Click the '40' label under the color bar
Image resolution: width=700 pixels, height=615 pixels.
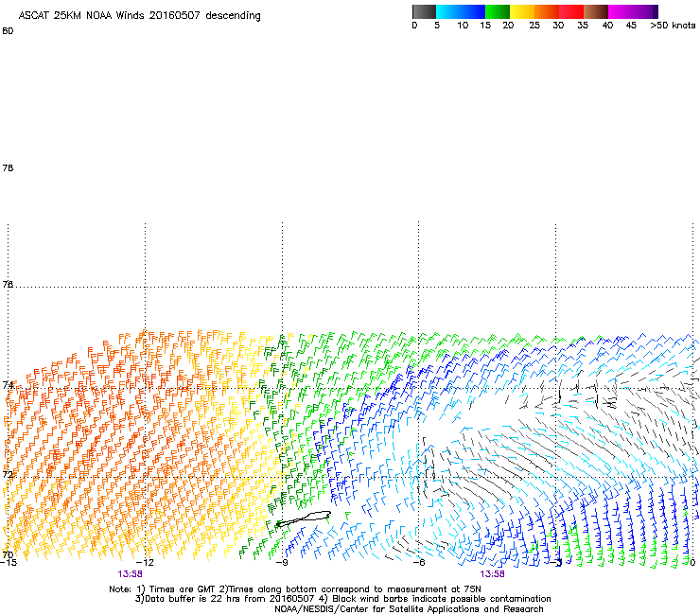tap(607, 26)
